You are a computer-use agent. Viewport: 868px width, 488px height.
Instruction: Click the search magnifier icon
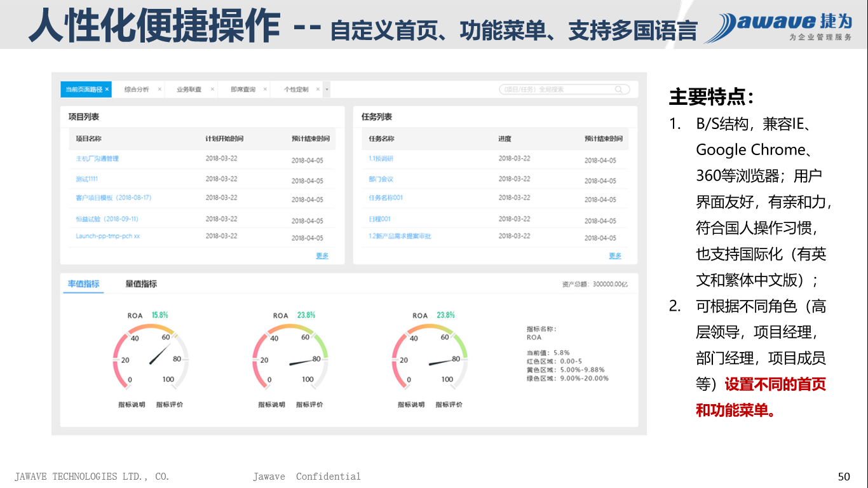(x=618, y=90)
